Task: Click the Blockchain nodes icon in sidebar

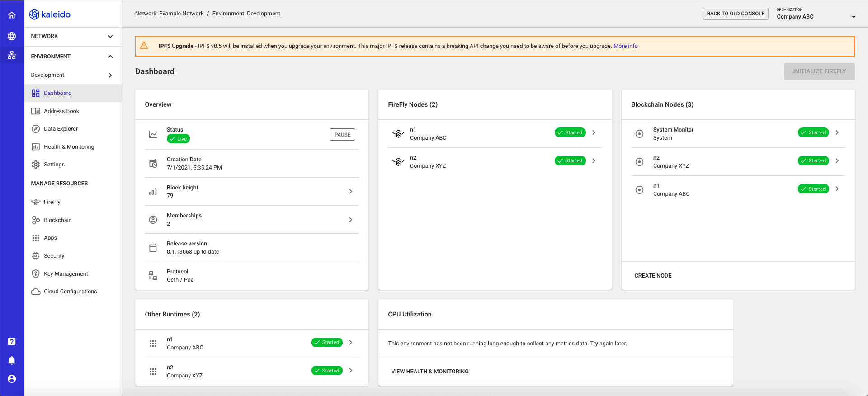Action: pos(36,220)
